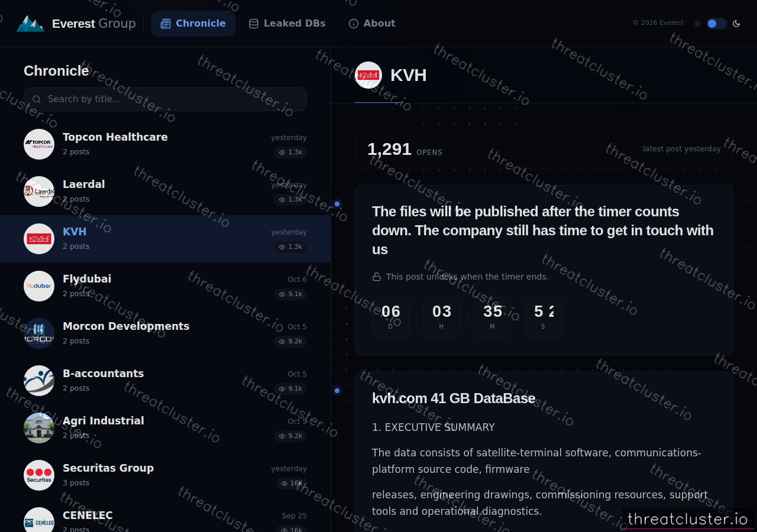Open the Topcon Healthcare entry
This screenshot has height=532, width=757.
pyautogui.click(x=165, y=144)
